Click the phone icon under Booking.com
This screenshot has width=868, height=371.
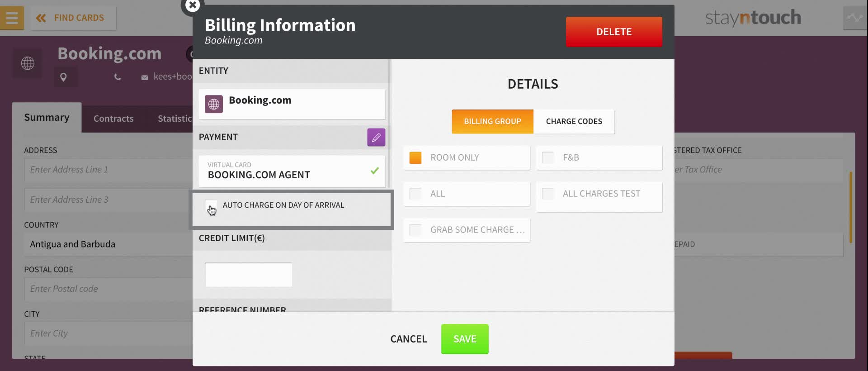click(118, 77)
